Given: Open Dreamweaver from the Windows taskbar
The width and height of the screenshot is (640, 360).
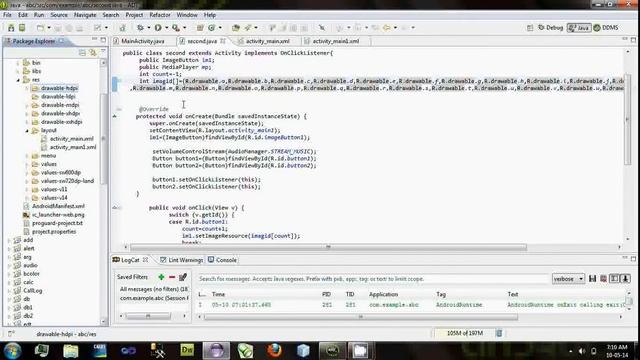Looking at the screenshot, I should click(x=187, y=350).
